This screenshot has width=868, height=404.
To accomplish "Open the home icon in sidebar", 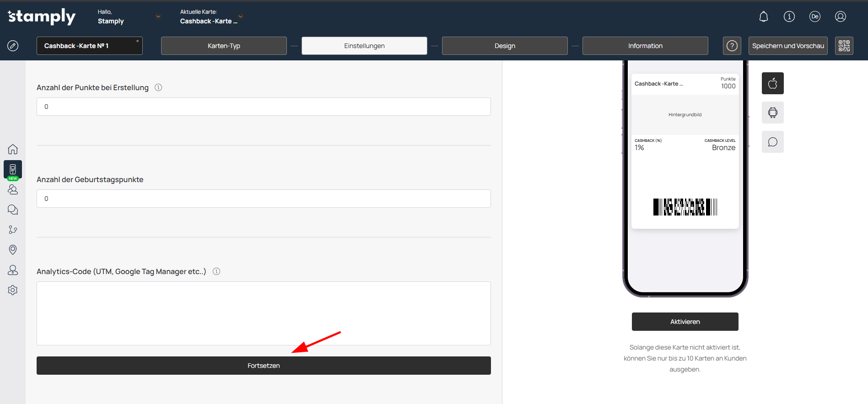I will pyautogui.click(x=13, y=149).
